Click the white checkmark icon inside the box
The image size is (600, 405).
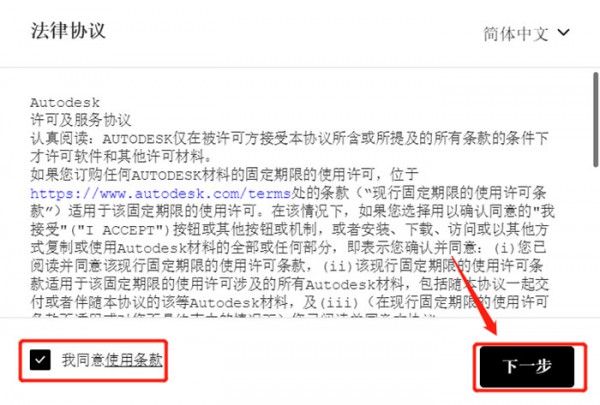point(40,360)
